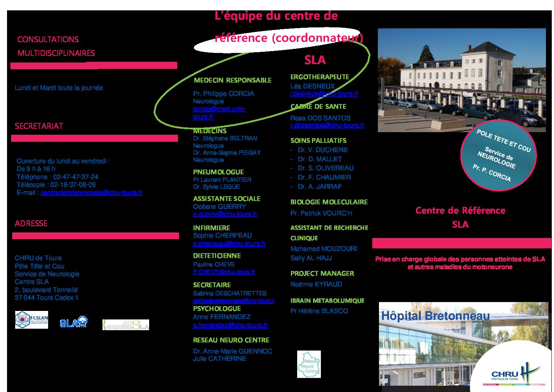
Task: Open the centredereferencesla email link in Secretariat
Action: (91, 192)
